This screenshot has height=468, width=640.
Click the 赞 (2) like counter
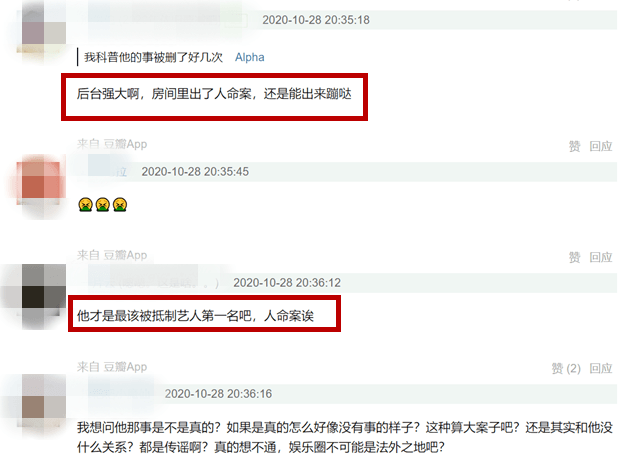tap(566, 368)
